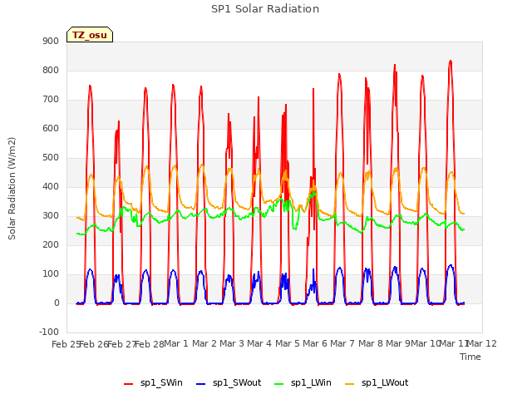This screenshot has height=399, width=532.
Task: Click the 700 y-axis tick label
Action: point(51,100)
